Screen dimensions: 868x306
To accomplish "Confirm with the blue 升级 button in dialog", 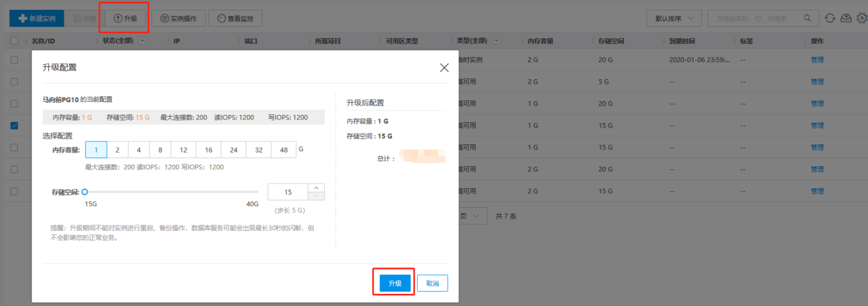I will 394,283.
